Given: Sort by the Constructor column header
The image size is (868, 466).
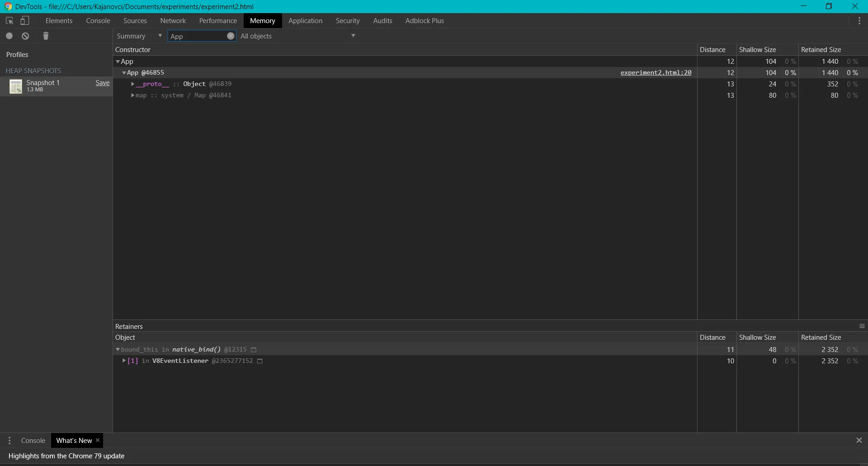Looking at the screenshot, I should pyautogui.click(x=405, y=50).
